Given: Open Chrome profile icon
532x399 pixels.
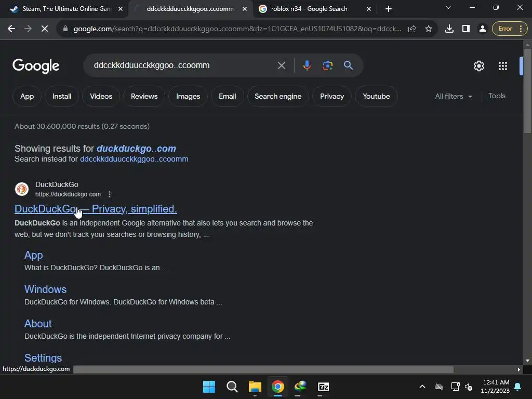Looking at the screenshot, I should pyautogui.click(x=482, y=29).
